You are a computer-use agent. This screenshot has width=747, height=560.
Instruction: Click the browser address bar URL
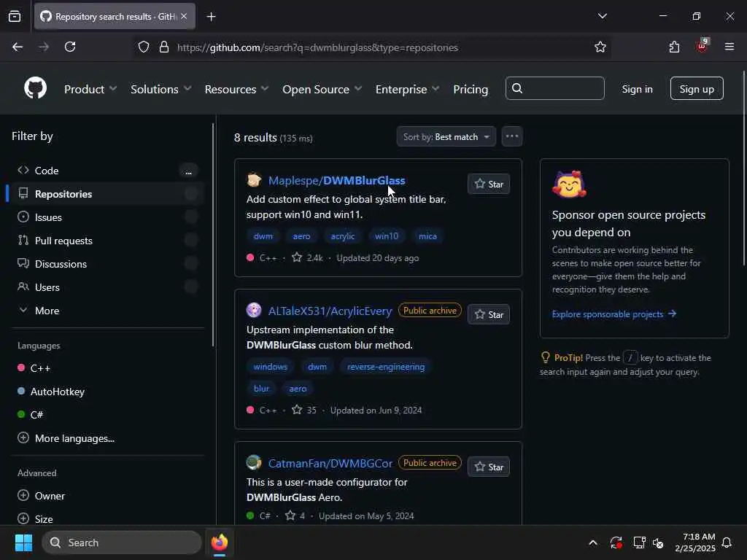click(x=317, y=47)
